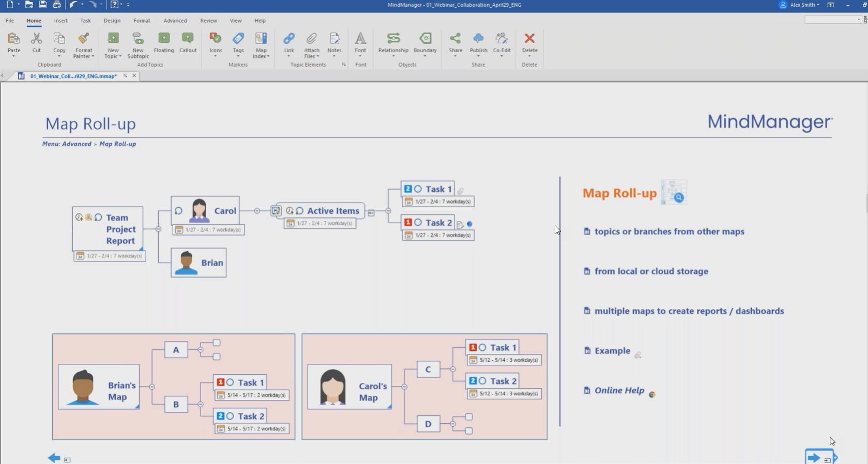The height and width of the screenshot is (464, 868).
Task: Click priority 1 marker on Brian's Task 1
Action: pyautogui.click(x=221, y=382)
